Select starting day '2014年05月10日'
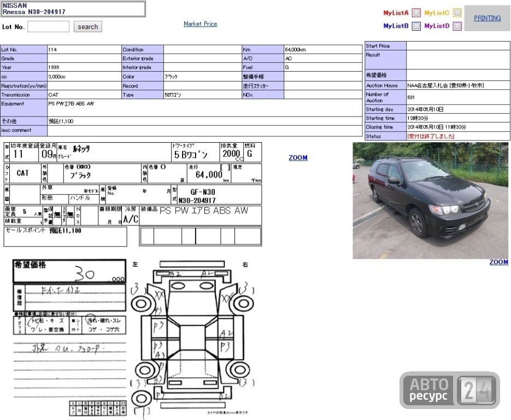 [x=425, y=109]
